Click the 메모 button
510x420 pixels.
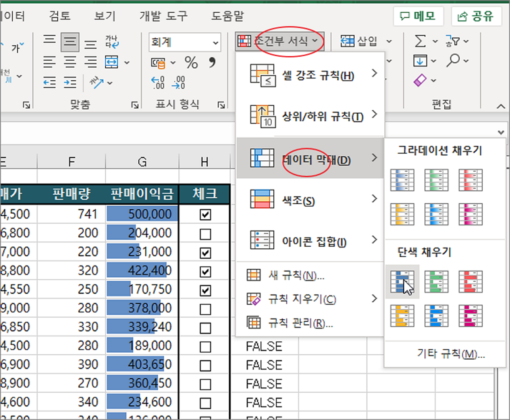418,16
